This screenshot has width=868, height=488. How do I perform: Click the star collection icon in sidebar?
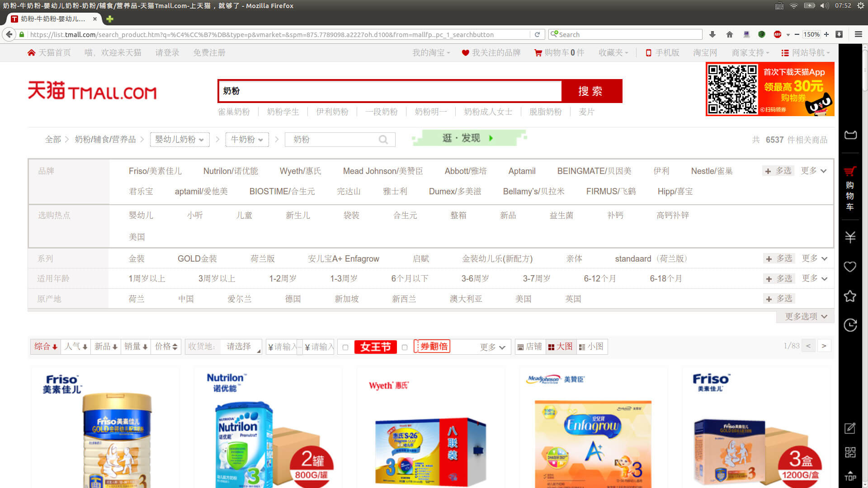[x=850, y=296]
